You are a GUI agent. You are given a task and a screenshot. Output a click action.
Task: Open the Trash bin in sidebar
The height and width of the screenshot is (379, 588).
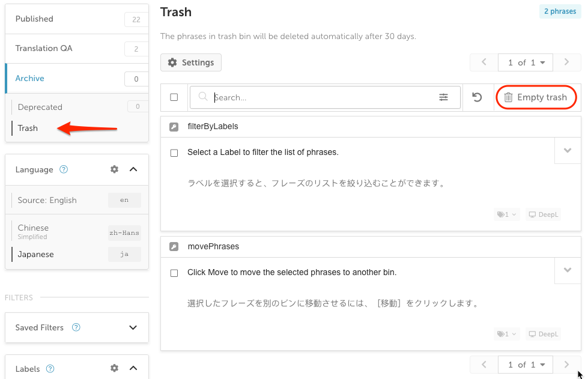28,128
